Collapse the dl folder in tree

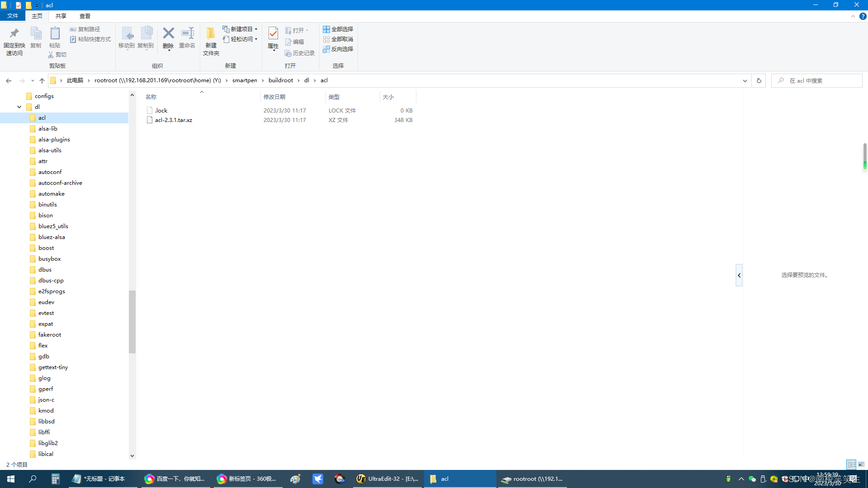[x=19, y=107]
